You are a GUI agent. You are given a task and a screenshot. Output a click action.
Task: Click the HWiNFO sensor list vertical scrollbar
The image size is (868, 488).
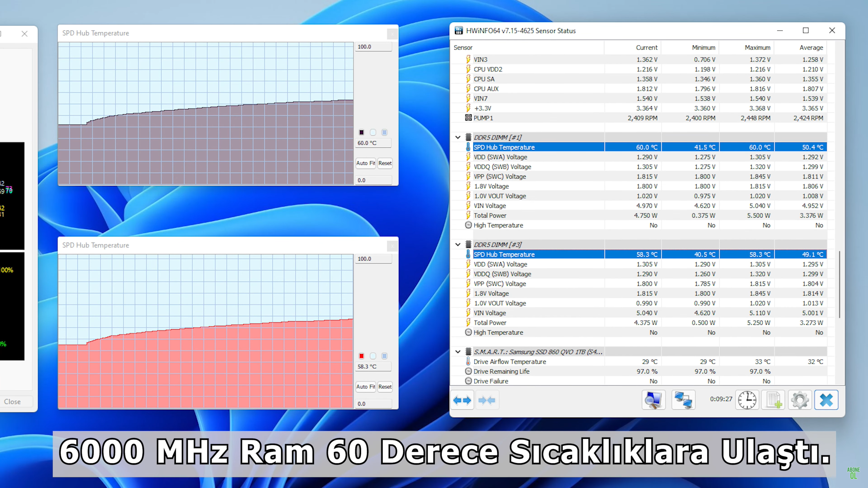coord(840,285)
